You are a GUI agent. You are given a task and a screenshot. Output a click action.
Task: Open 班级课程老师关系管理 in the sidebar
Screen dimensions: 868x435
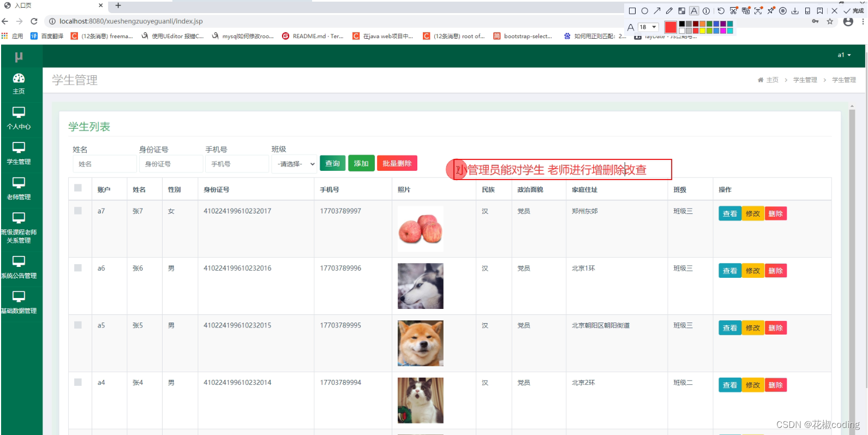pyautogui.click(x=19, y=228)
